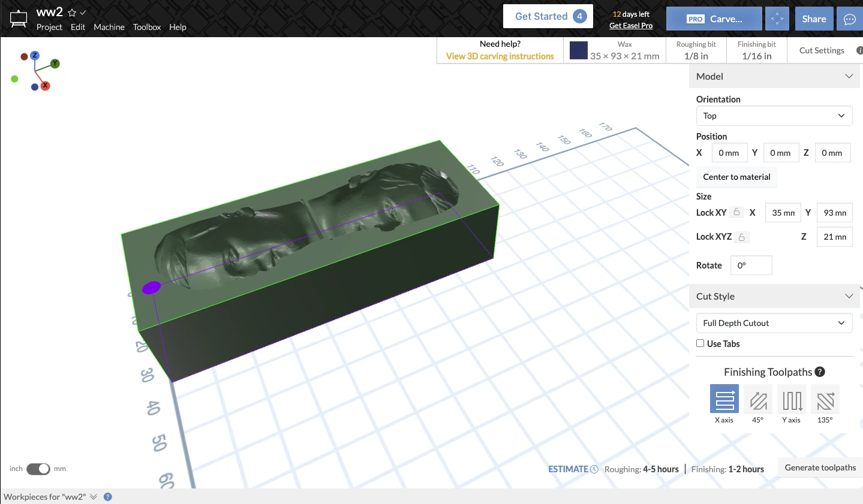Star the ww2 project
The image size is (863, 504).
pyautogui.click(x=72, y=13)
